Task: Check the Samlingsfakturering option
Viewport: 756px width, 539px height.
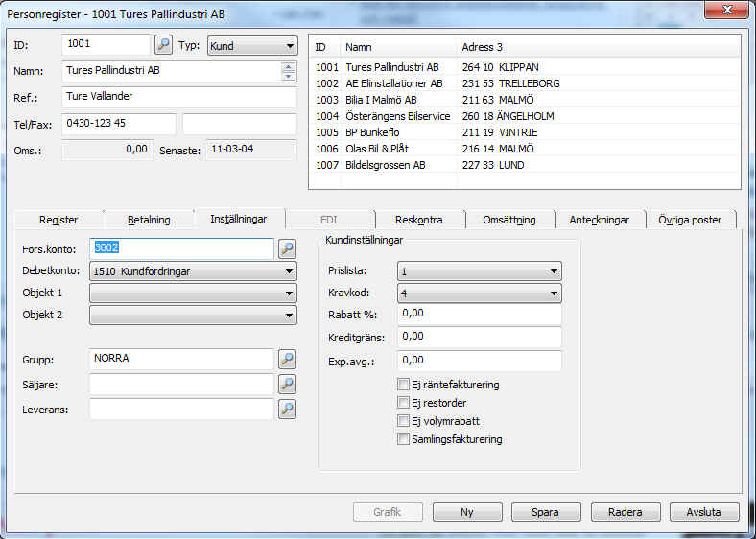Action: point(403,439)
